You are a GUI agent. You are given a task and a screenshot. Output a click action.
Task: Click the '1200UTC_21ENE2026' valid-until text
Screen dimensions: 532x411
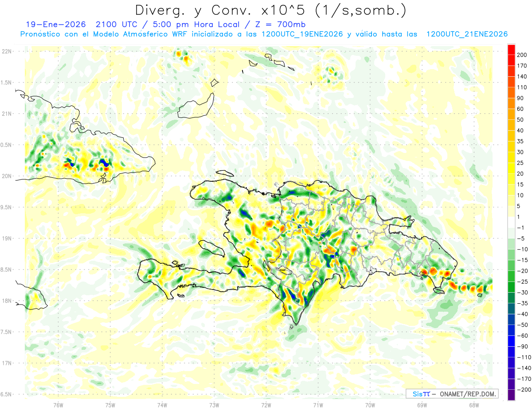point(466,34)
